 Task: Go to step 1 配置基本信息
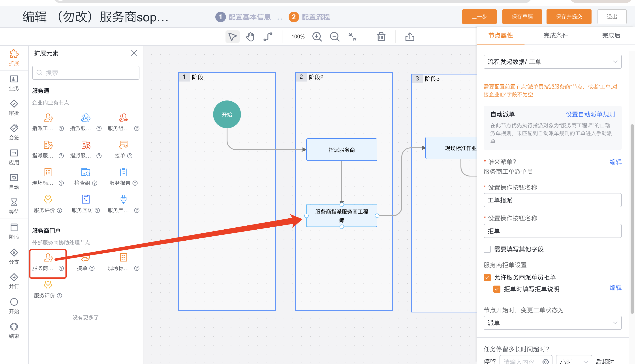point(243,17)
